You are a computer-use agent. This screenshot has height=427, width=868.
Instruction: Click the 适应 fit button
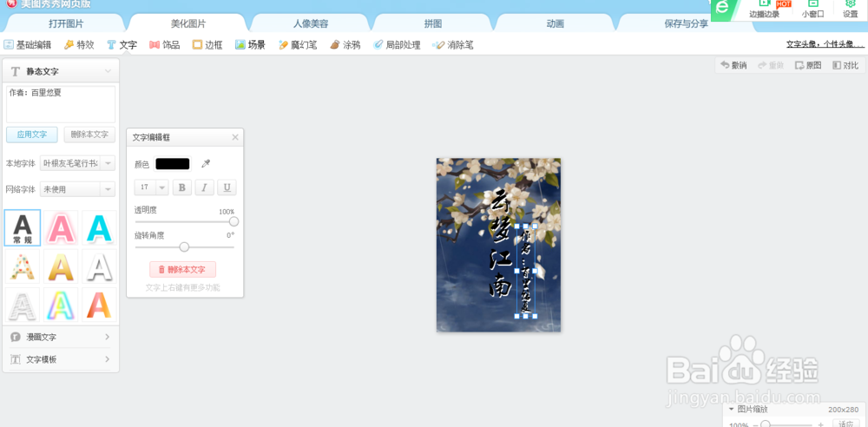tap(845, 424)
